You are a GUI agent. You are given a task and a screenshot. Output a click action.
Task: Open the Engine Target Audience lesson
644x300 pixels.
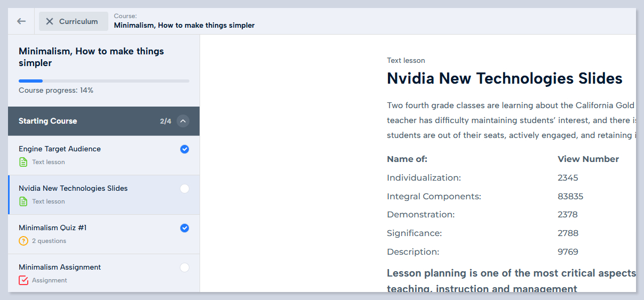point(60,149)
